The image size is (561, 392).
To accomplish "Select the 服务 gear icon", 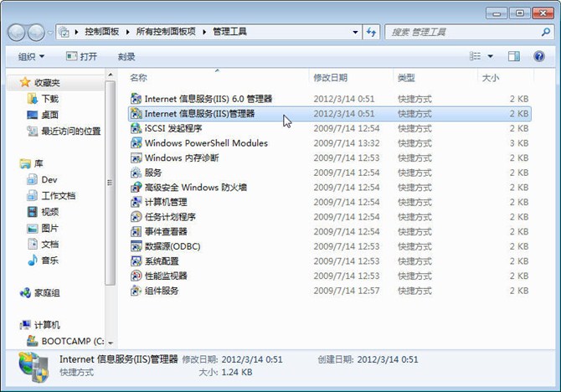I will pyautogui.click(x=136, y=173).
